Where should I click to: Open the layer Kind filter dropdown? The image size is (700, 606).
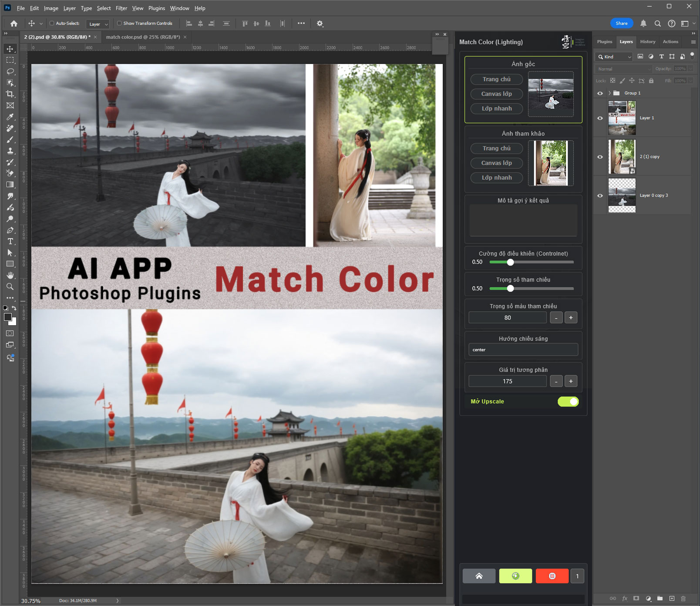point(614,57)
